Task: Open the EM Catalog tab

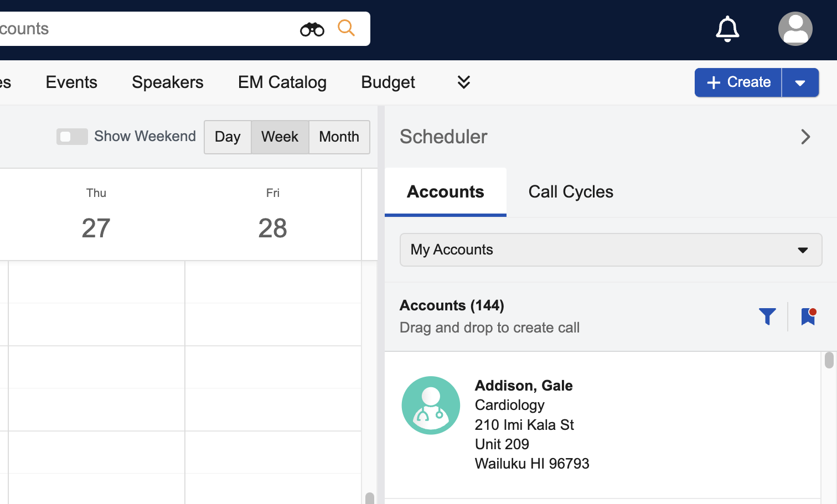Action: tap(282, 82)
